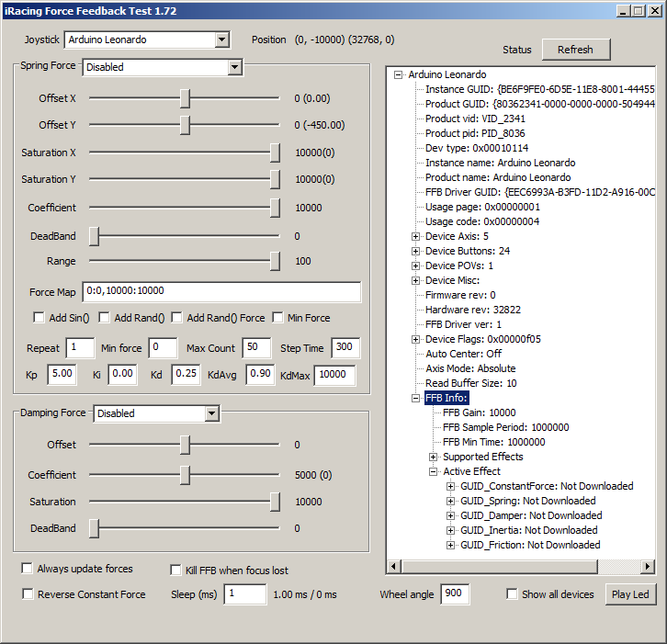Image resolution: width=667 pixels, height=644 pixels.
Task: Expand the Device Axis: 5 node
Action: (415, 236)
